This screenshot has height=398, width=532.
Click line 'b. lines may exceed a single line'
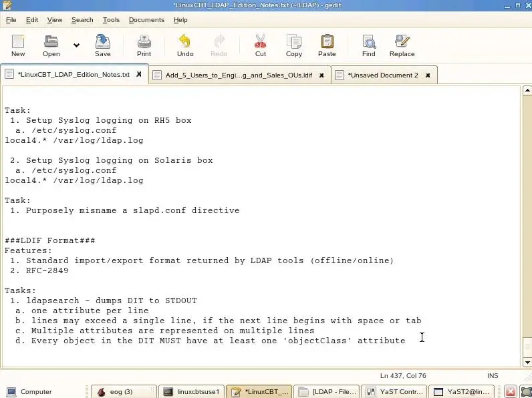click(x=218, y=321)
